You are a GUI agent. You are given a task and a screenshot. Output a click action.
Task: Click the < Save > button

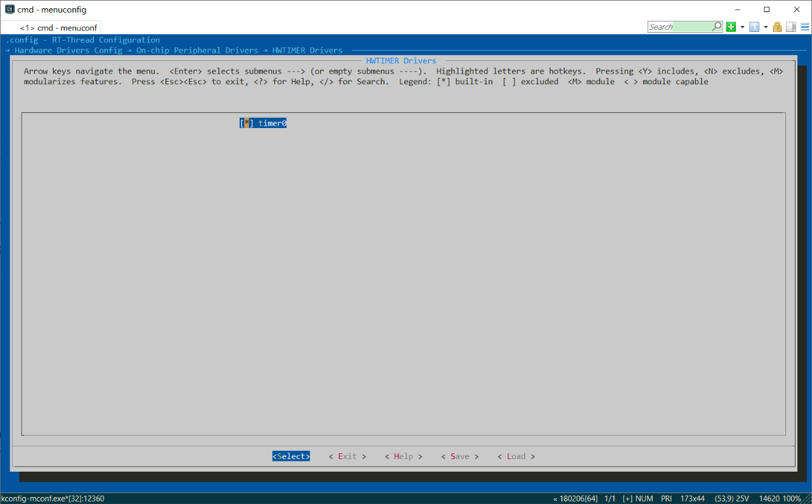(460, 456)
